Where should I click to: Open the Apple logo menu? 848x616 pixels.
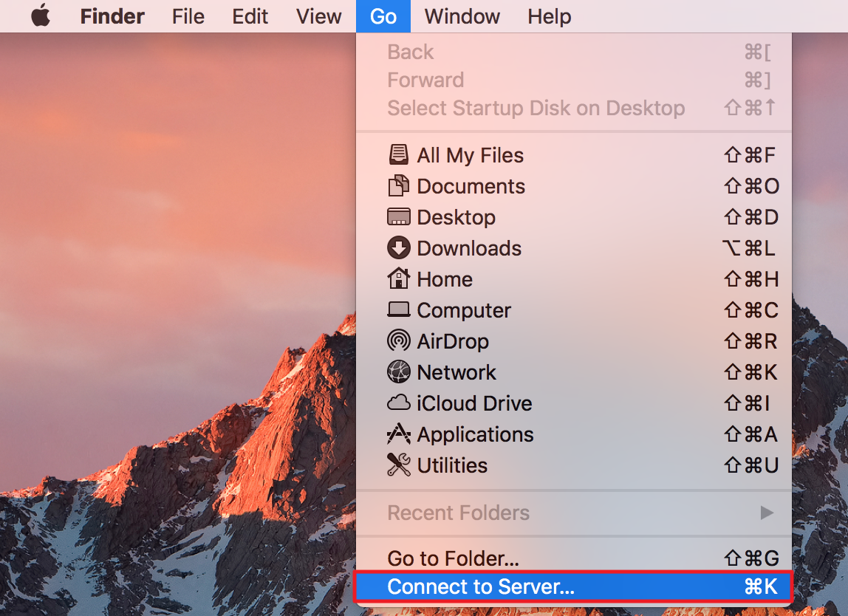(x=41, y=16)
